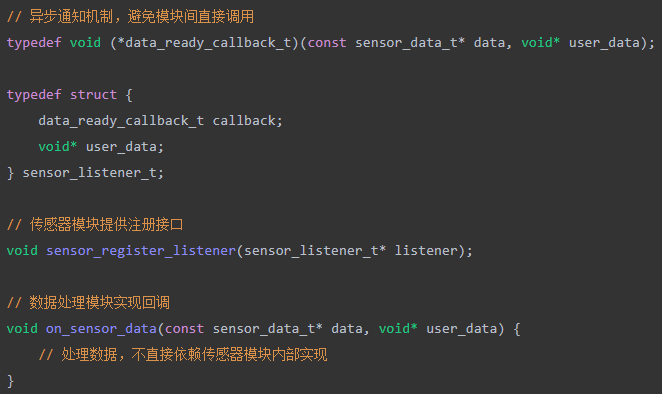Viewport: 662px width, 394px height.
Task: Click the struct keyword
Action: 93,95
